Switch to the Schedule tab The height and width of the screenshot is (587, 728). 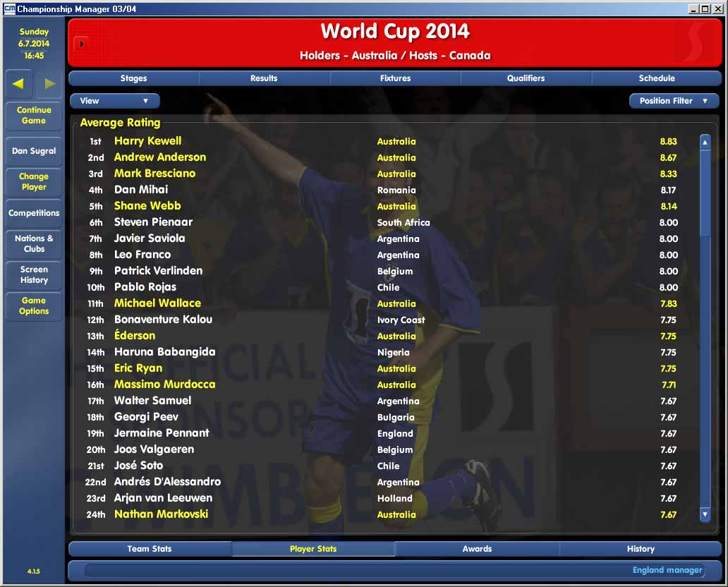point(657,78)
